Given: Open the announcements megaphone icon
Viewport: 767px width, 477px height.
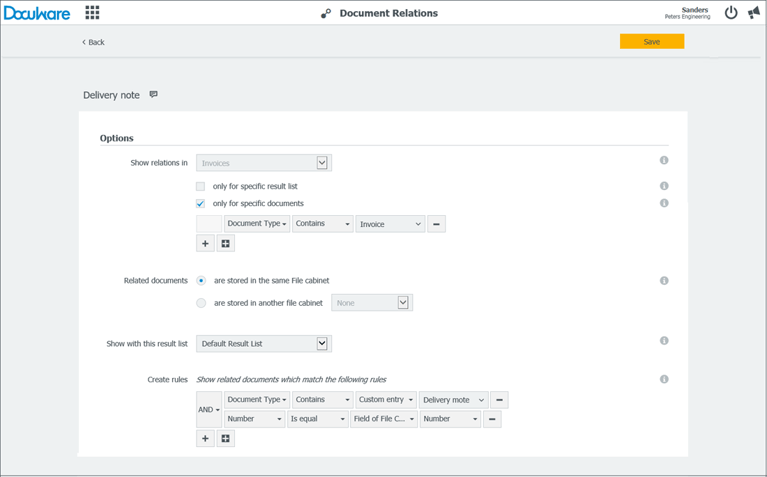Looking at the screenshot, I should (x=753, y=13).
